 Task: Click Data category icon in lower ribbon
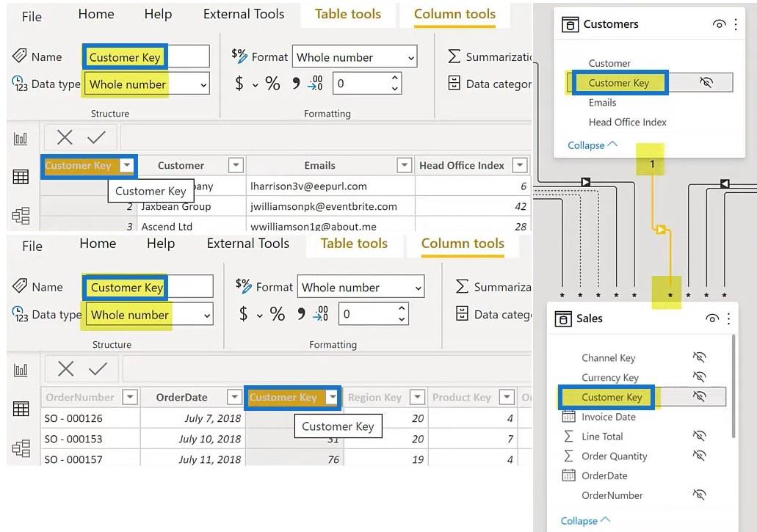tap(462, 313)
